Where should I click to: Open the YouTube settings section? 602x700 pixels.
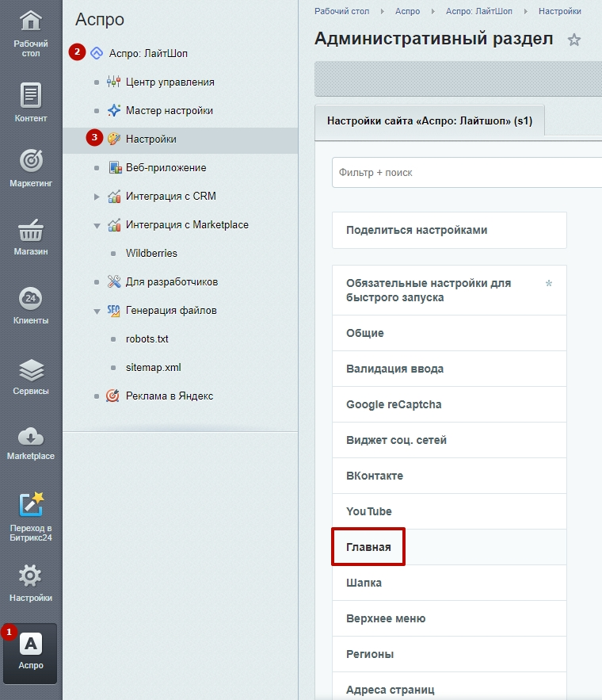coord(449,511)
